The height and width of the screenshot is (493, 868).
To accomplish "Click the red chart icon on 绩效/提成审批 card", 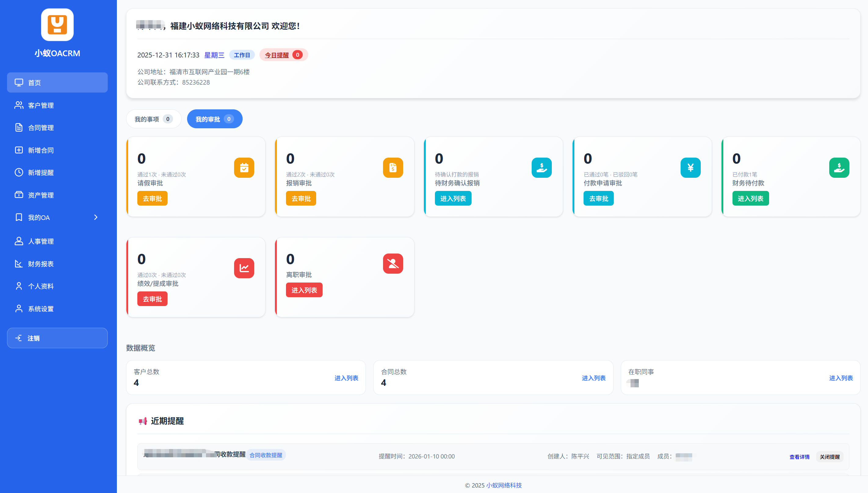I will (x=244, y=268).
